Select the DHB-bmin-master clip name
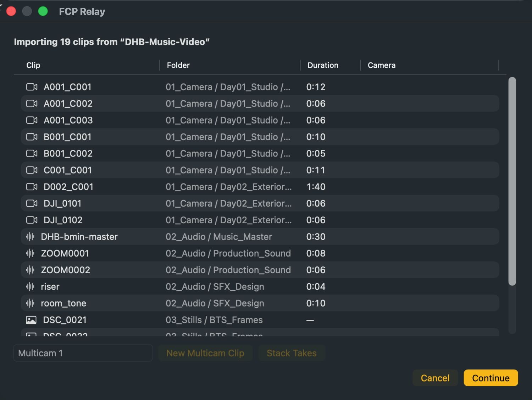The width and height of the screenshot is (532, 400). (x=79, y=237)
